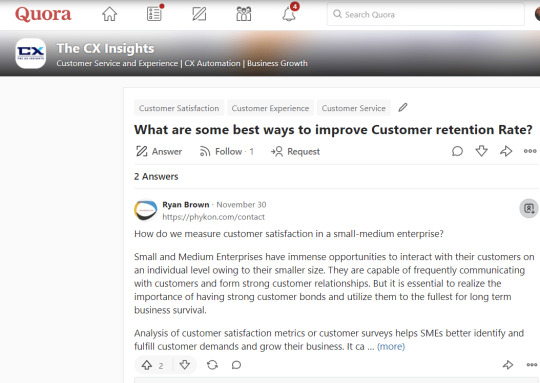Click the Answer button under question
540x383 pixels.
[159, 151]
